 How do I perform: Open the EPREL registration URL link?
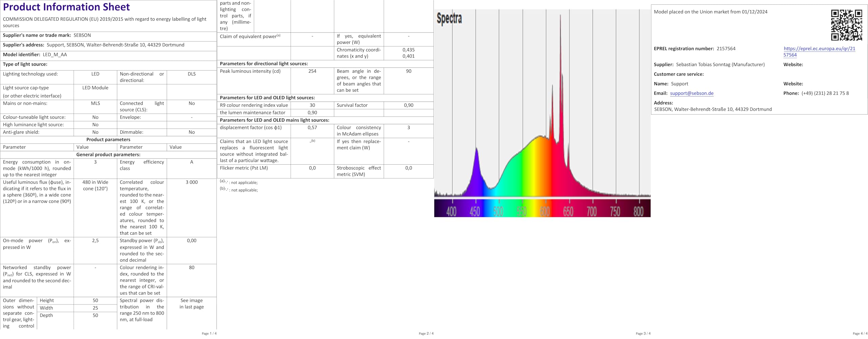coord(819,49)
